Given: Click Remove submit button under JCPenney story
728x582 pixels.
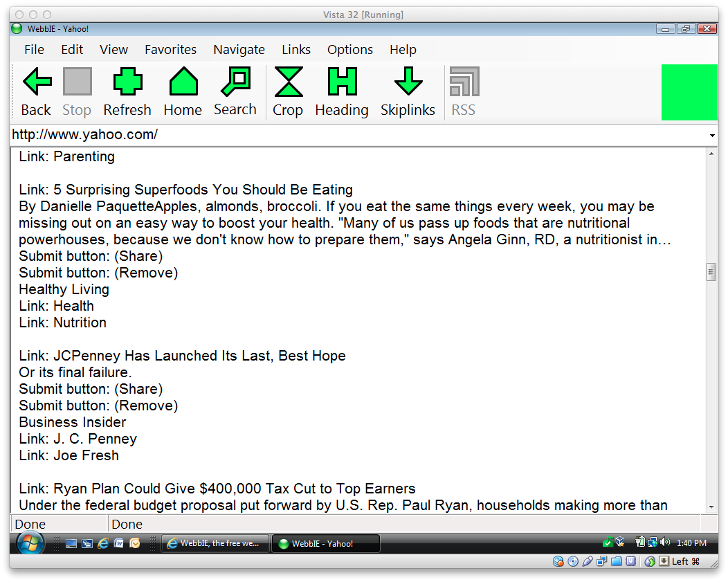Looking at the screenshot, I should click(98, 406).
